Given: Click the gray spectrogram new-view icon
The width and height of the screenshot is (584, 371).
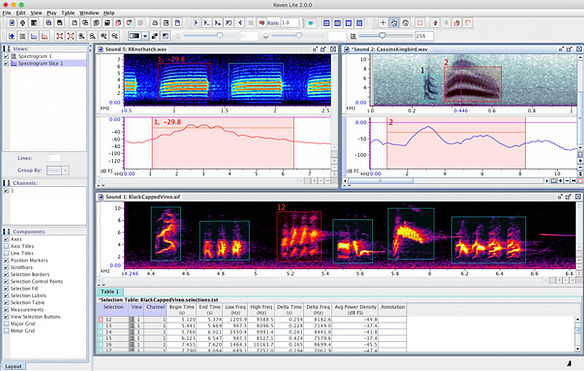Looking at the screenshot, I should click(x=23, y=36).
